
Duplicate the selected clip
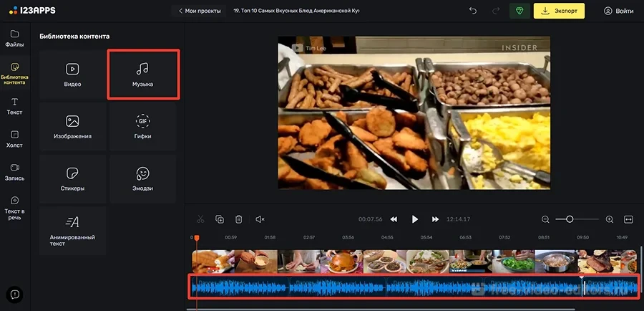(x=220, y=219)
